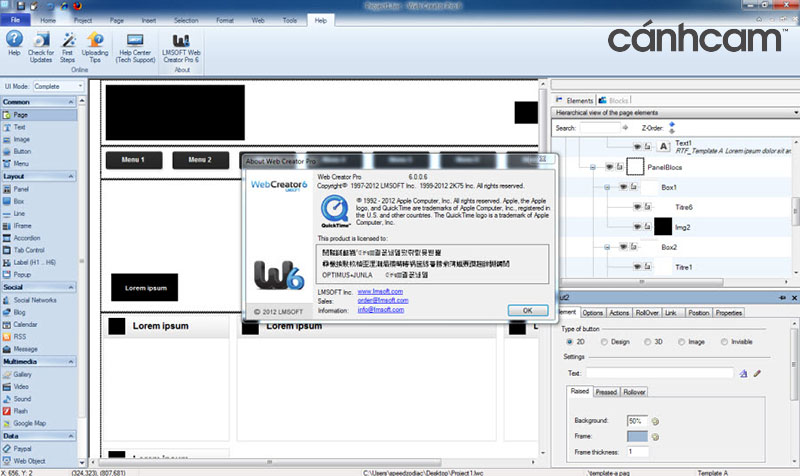Click LMSOFT Web Creator Pro 6 About icon
This screenshot has height=476, width=800.
click(181, 48)
